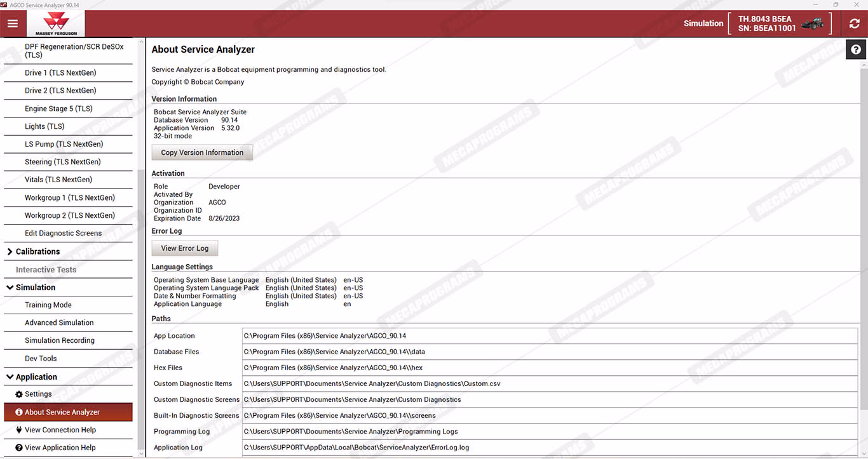Image resolution: width=868 pixels, height=459 pixels.
Task: Click the Application Version 5.32.0 text
Action: (196, 128)
